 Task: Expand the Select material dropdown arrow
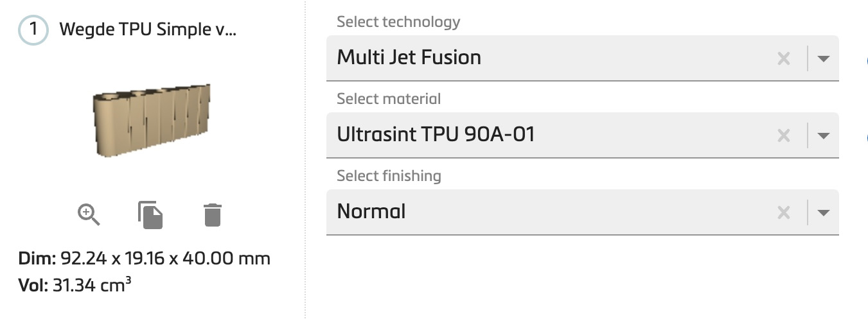pos(823,135)
